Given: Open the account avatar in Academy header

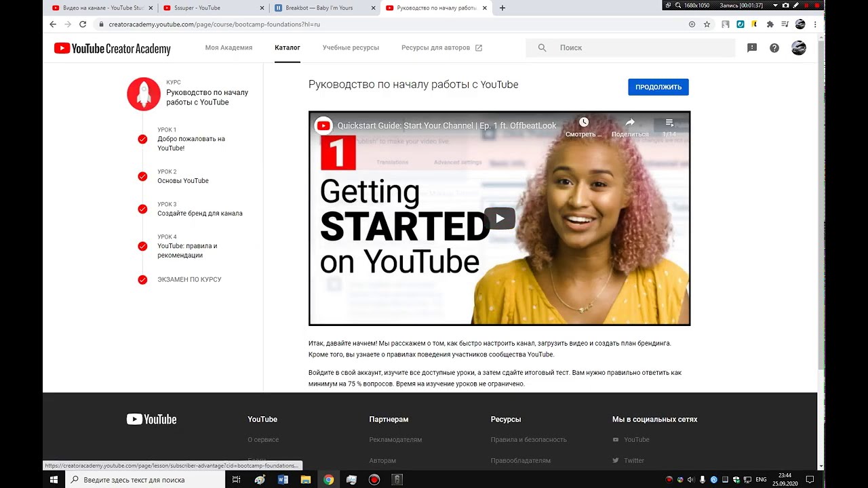Looking at the screenshot, I should [x=799, y=48].
